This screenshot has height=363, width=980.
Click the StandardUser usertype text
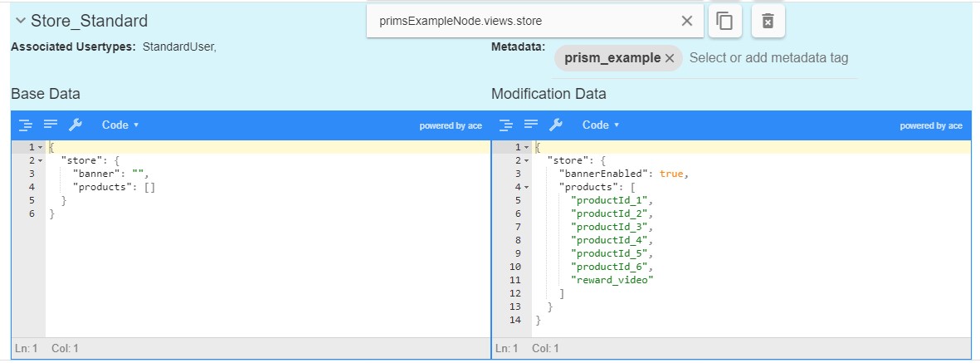click(179, 47)
